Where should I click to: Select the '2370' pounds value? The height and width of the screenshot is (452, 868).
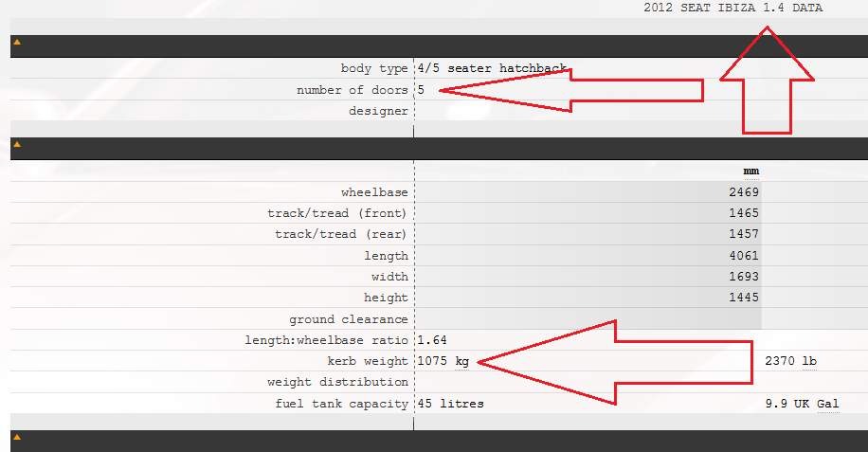(x=780, y=361)
